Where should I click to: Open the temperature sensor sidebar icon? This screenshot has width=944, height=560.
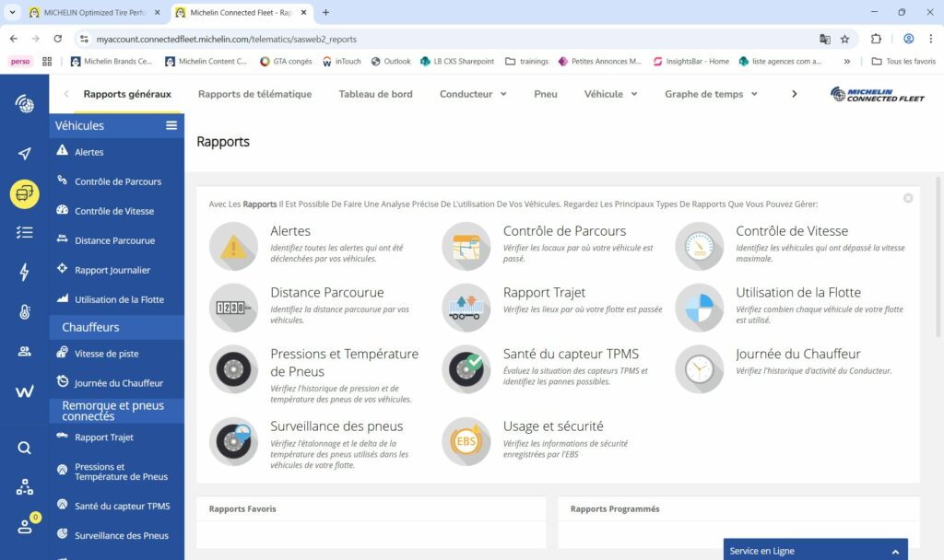(x=23, y=311)
